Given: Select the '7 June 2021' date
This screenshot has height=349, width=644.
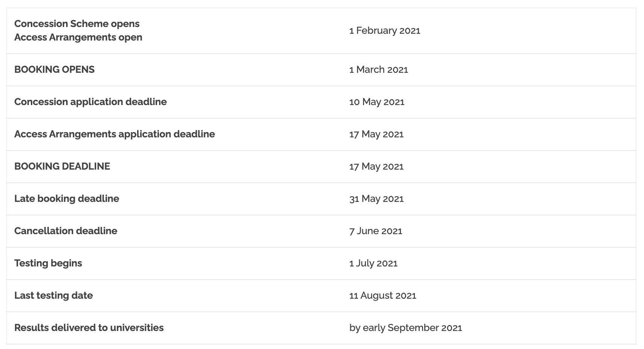Looking at the screenshot, I should (x=375, y=231).
